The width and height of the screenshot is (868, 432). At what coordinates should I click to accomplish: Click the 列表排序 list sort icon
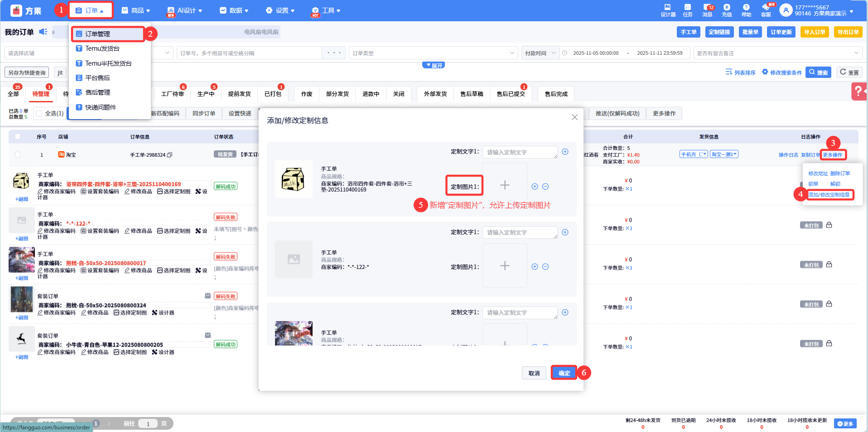(x=729, y=72)
